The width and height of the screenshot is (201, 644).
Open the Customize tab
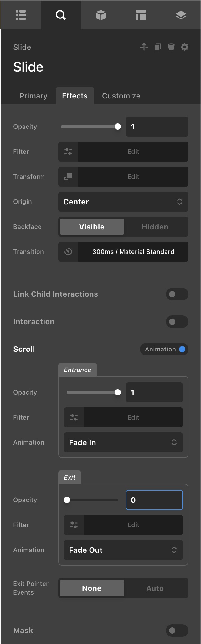tap(121, 96)
